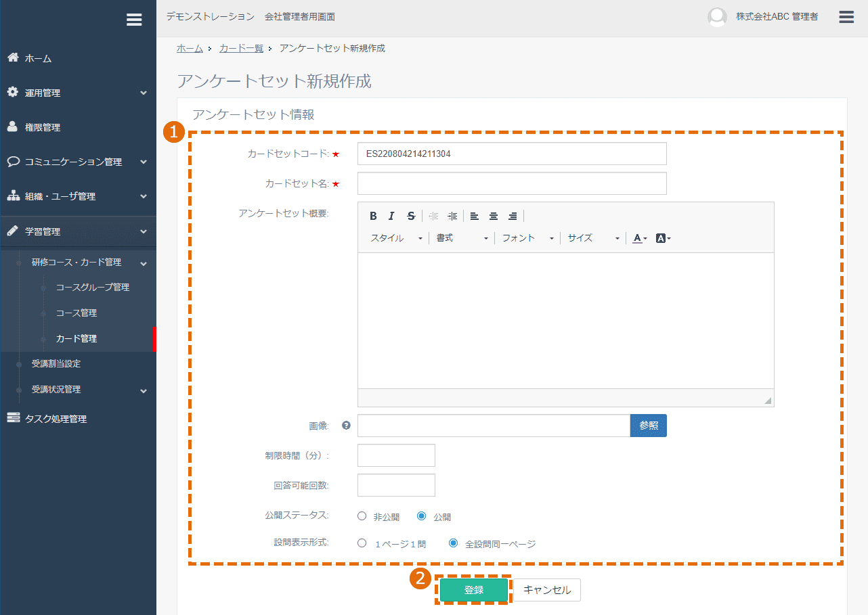868x615 pixels.
Task: Open the background color picker
Action: (664, 238)
